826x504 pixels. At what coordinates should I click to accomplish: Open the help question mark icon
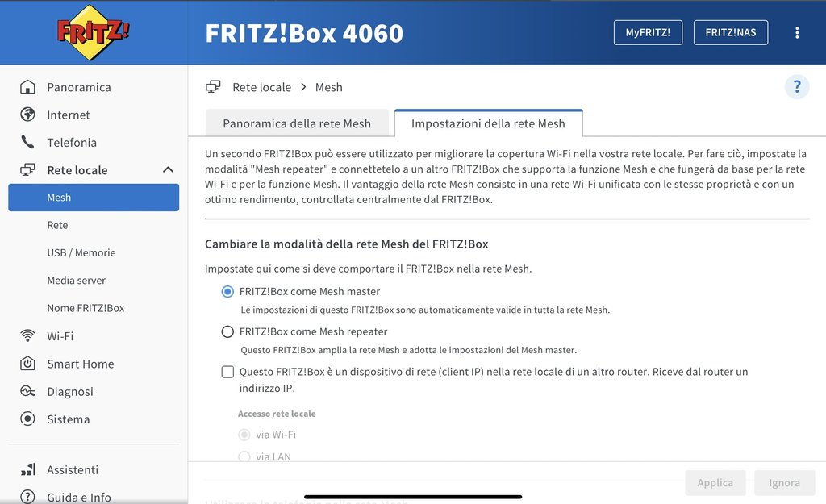pos(797,87)
